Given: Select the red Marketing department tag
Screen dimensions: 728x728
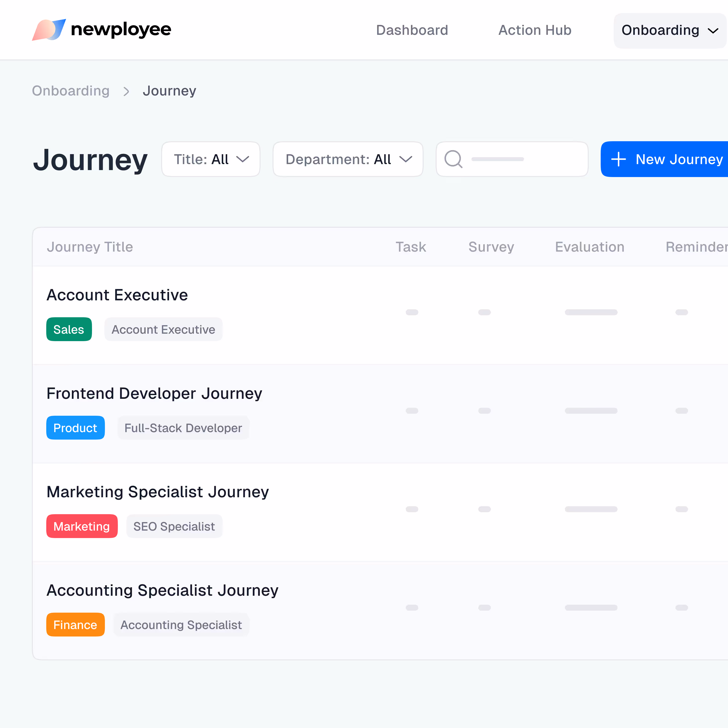Looking at the screenshot, I should tap(82, 526).
